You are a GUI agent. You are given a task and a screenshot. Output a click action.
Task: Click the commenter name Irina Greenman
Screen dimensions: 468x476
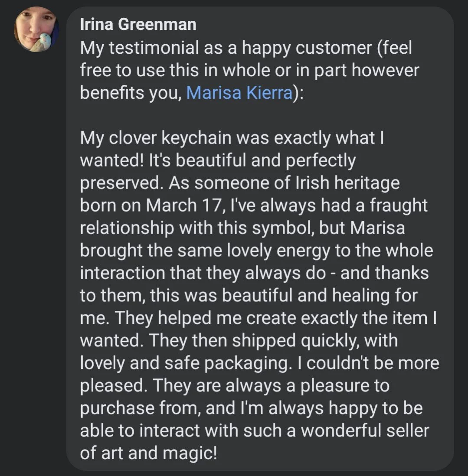(x=138, y=24)
